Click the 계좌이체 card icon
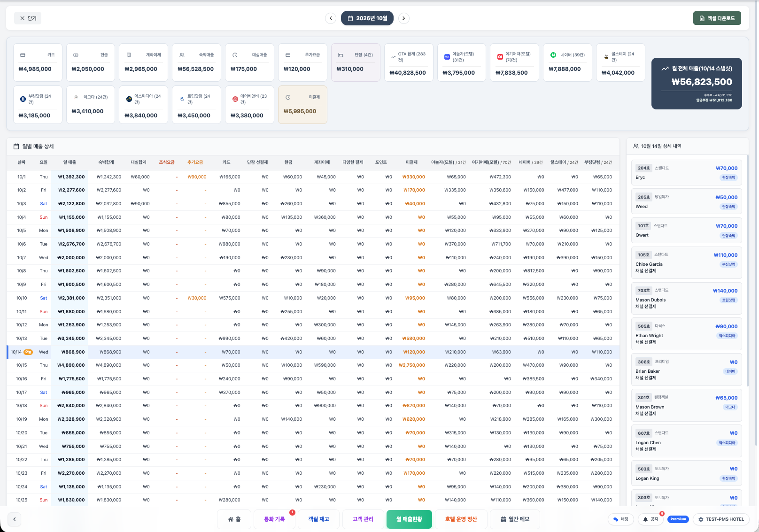Viewport: 759px width, 532px height. tap(129, 55)
